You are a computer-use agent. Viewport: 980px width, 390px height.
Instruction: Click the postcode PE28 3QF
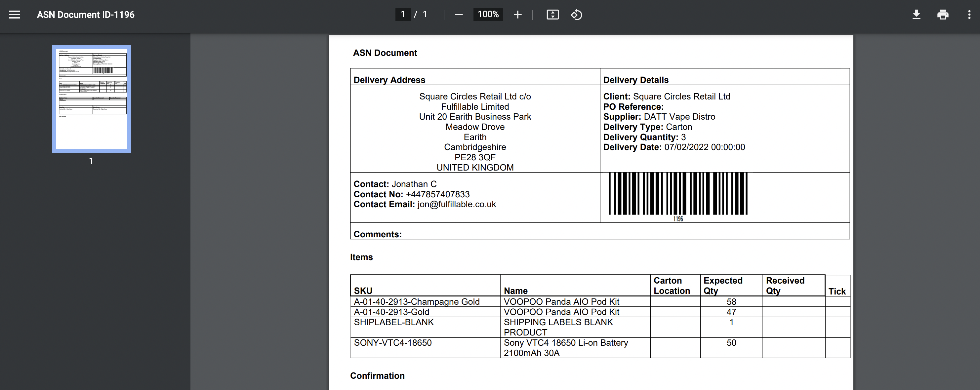point(475,157)
